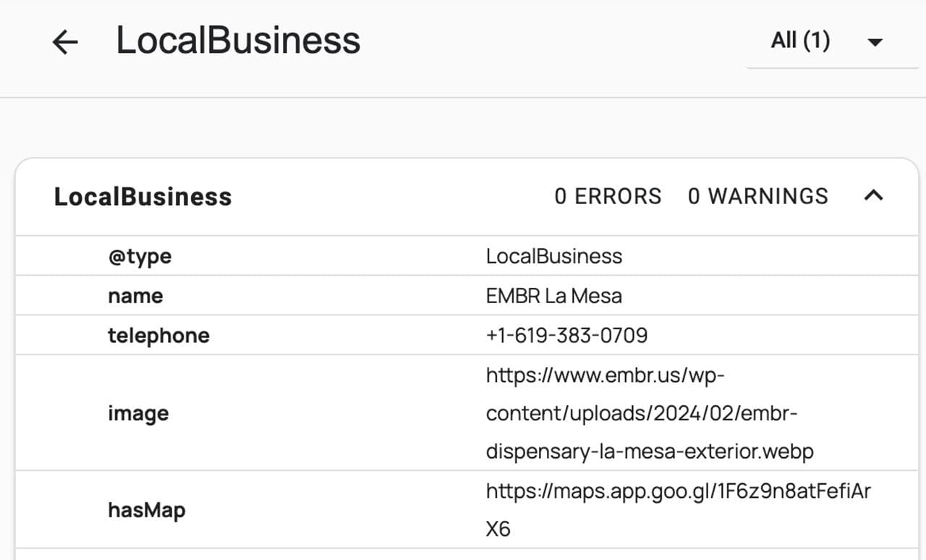Viewport: 926px width, 560px height.
Task: Click the EMBR La Mesa name value
Action: (x=553, y=296)
